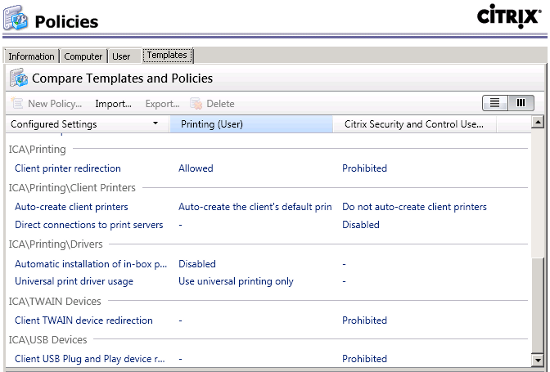The height and width of the screenshot is (372, 550).
Task: Click the ICA\USB Devices group header
Action: [48, 340]
